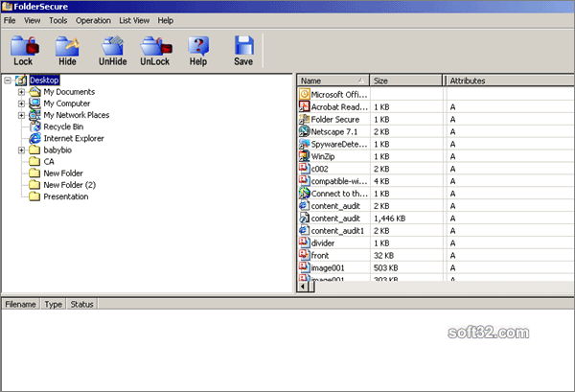Select the Presentation folder in tree
This screenshot has height=392, width=575.
click(66, 196)
